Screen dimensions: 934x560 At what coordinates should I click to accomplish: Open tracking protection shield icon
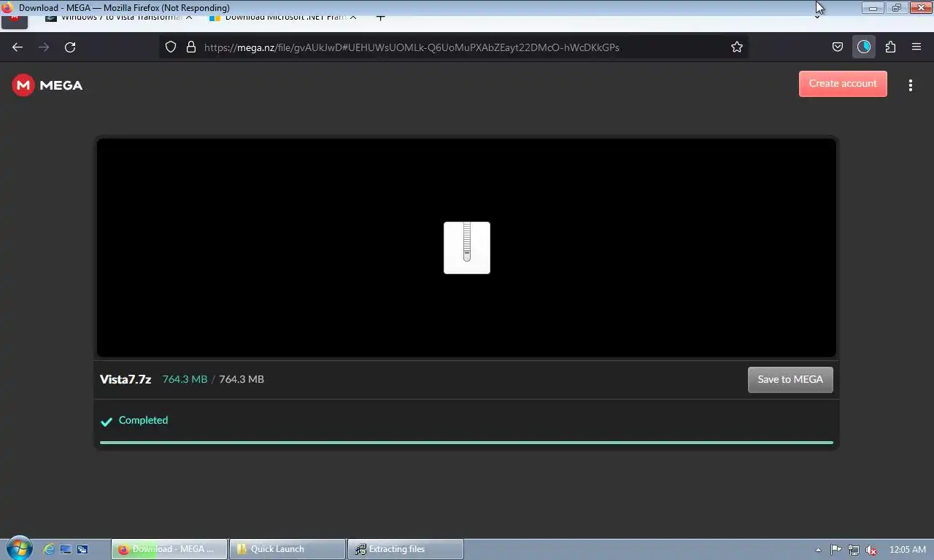(171, 47)
